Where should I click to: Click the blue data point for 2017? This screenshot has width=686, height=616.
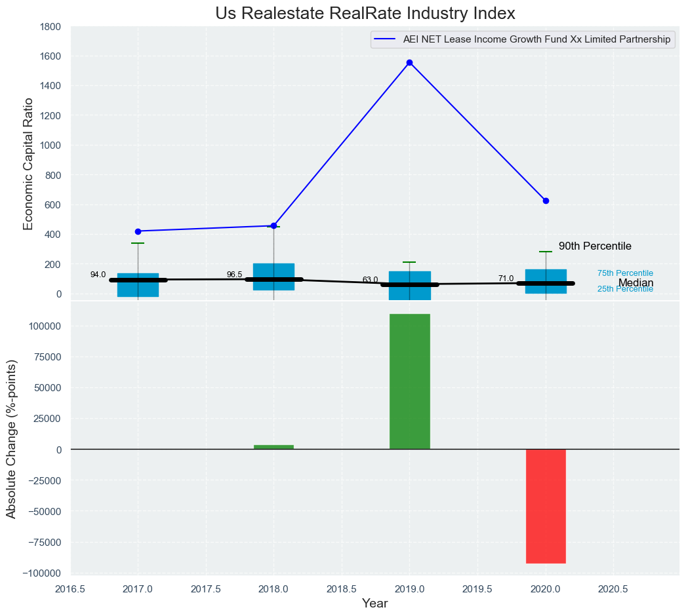tap(138, 231)
